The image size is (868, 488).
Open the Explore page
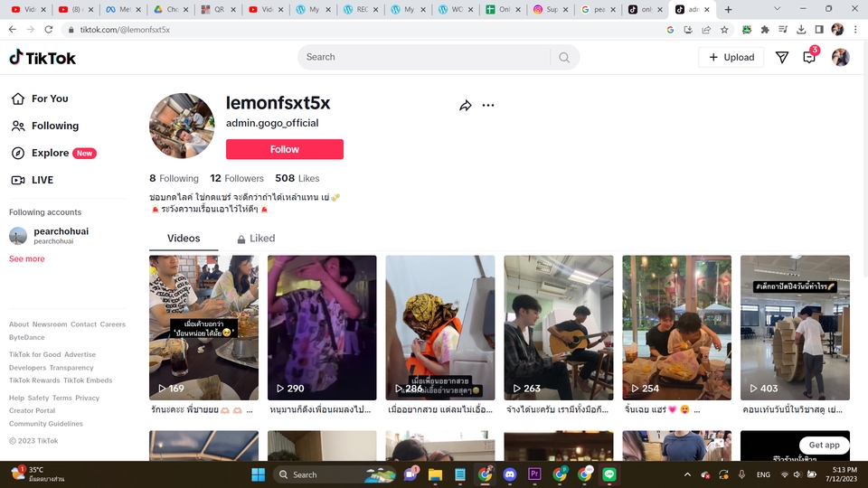tap(53, 153)
